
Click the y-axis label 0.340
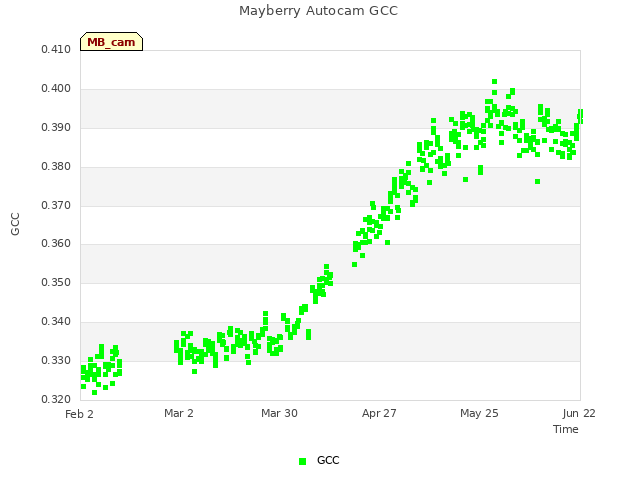point(56,322)
